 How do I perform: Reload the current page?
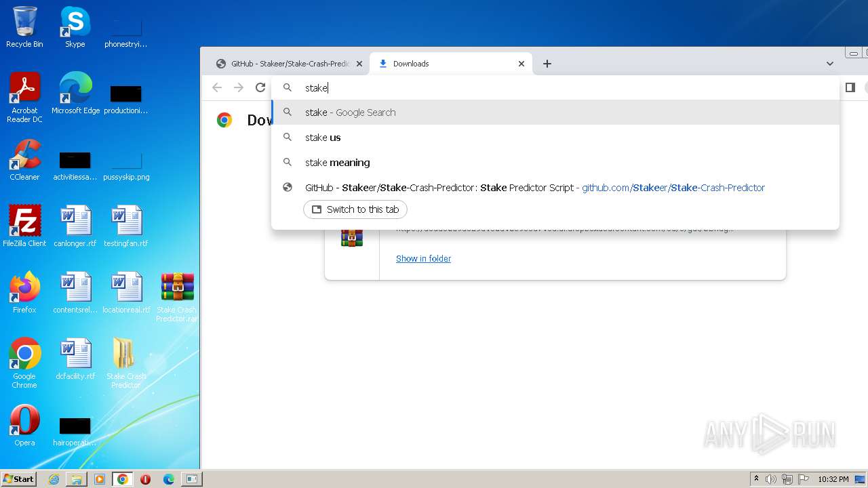260,87
